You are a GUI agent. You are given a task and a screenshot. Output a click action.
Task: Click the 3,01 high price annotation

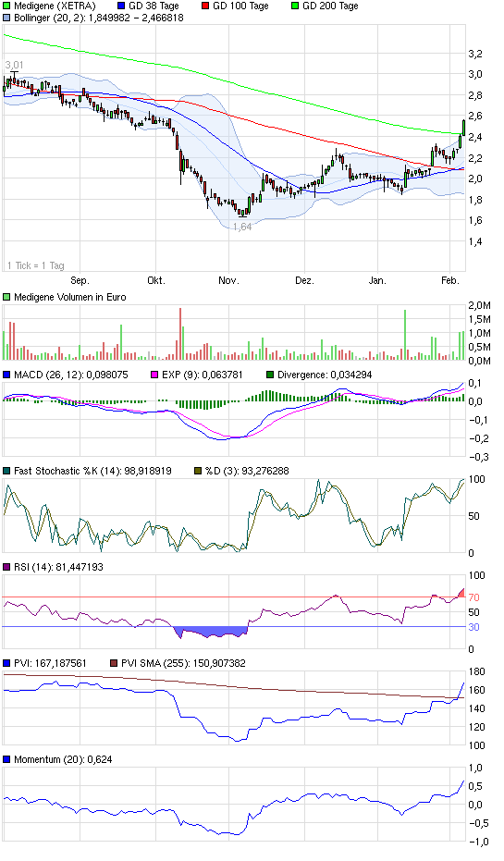click(x=14, y=66)
